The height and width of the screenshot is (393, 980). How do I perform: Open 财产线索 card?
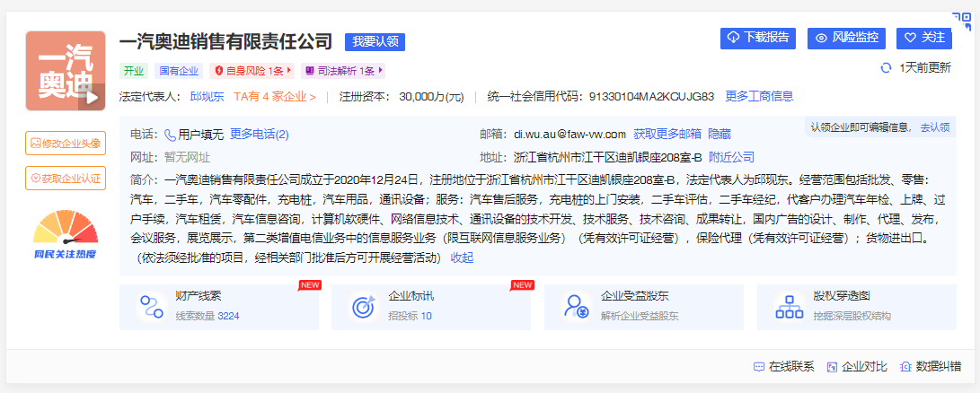coord(219,307)
